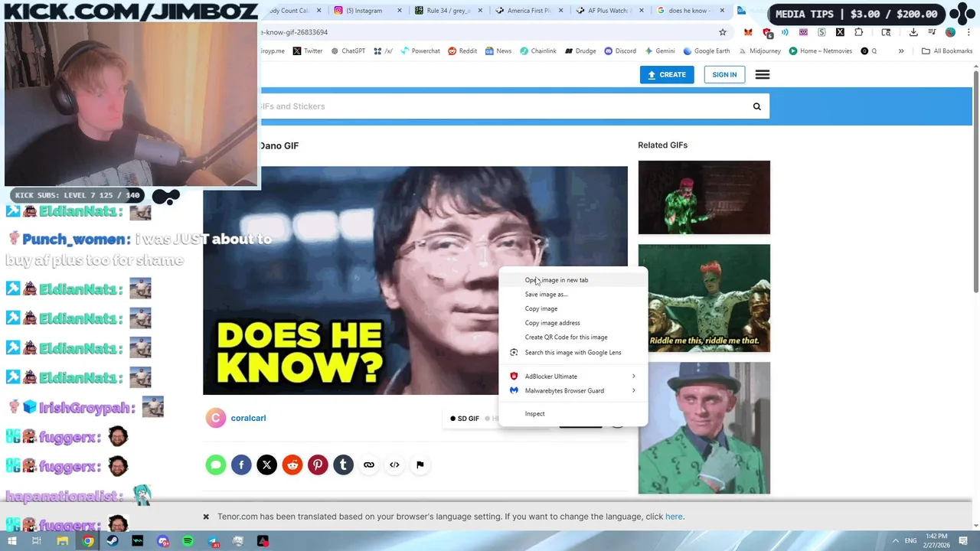980x551 pixels.
Task: Open the ChatGPT bookmark
Action: pyautogui.click(x=348, y=51)
